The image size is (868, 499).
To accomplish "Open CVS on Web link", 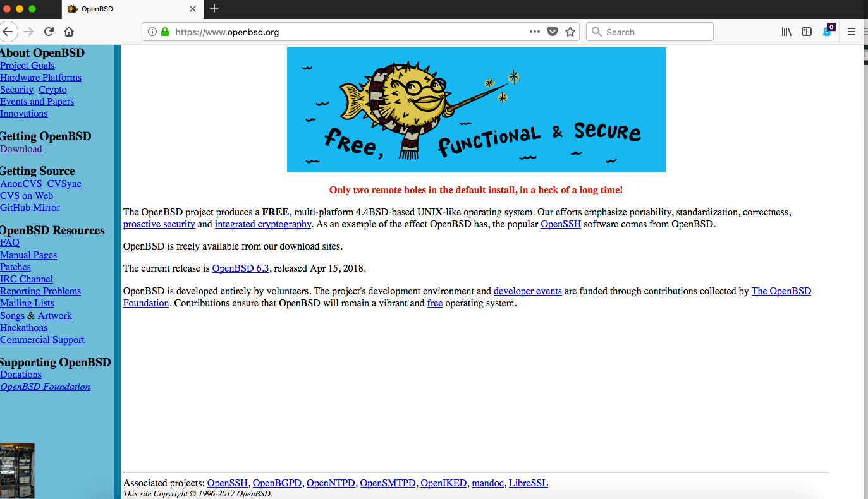I will point(27,196).
